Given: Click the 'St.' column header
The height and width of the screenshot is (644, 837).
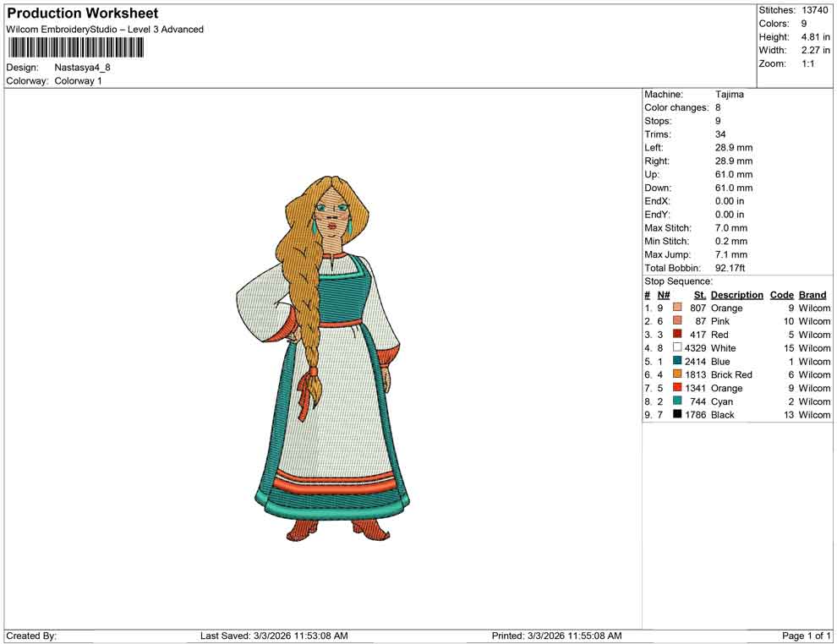Looking at the screenshot, I should point(700,294).
